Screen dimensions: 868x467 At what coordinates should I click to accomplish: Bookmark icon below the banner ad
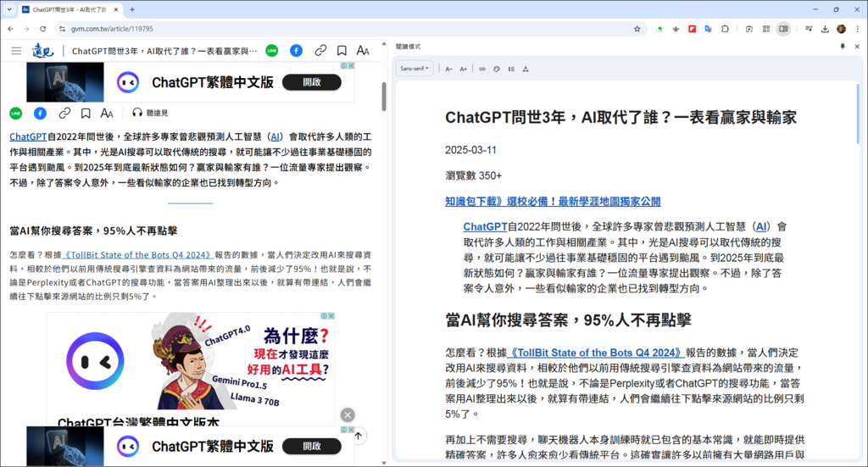86,114
